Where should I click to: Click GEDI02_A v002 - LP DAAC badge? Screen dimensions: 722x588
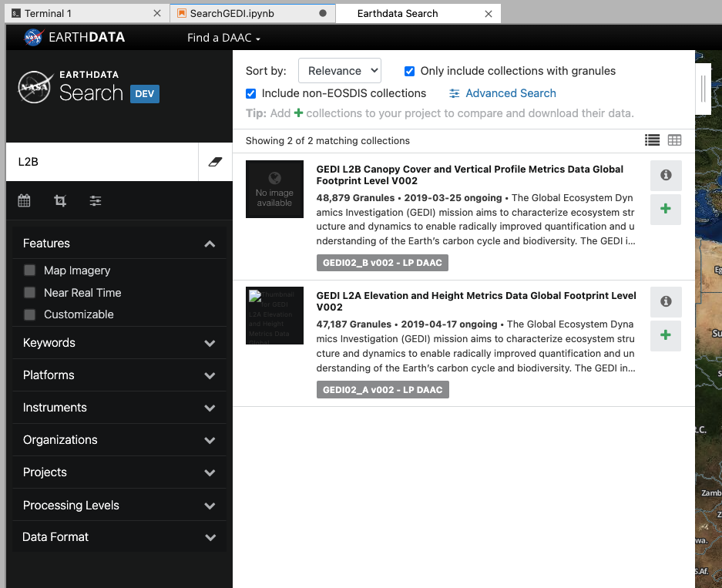pos(383,389)
